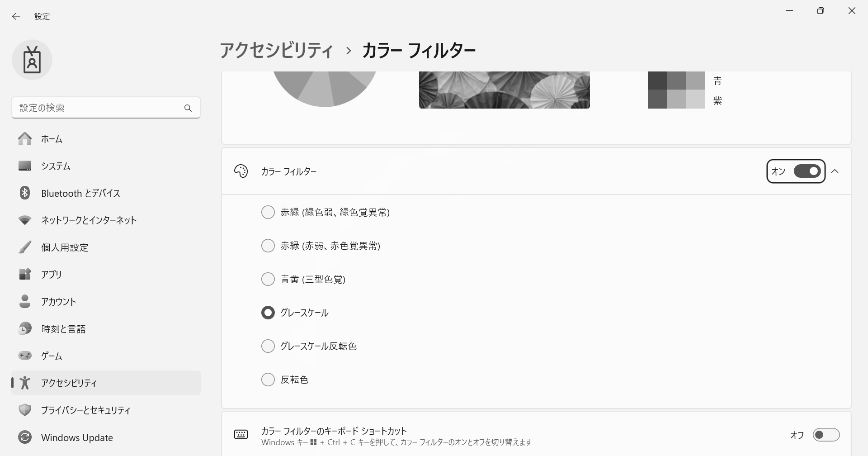The image size is (868, 456).
Task: Open 個人用設定 in the sidebar
Action: coord(65,247)
